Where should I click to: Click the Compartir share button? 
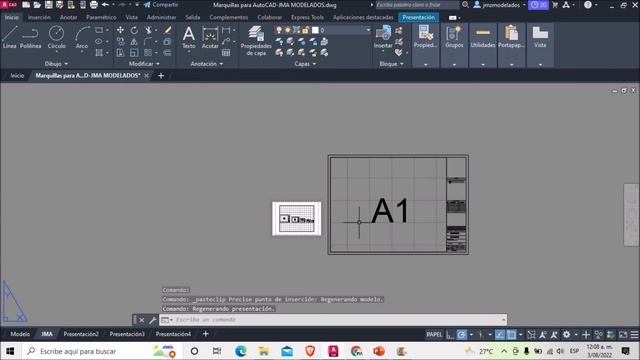(x=161, y=5)
